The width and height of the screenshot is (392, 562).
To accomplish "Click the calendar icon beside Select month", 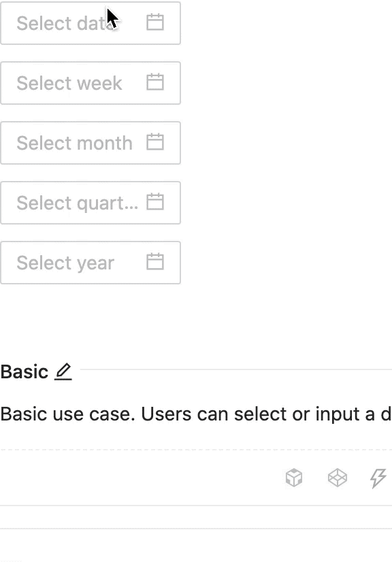I will 155,142.
